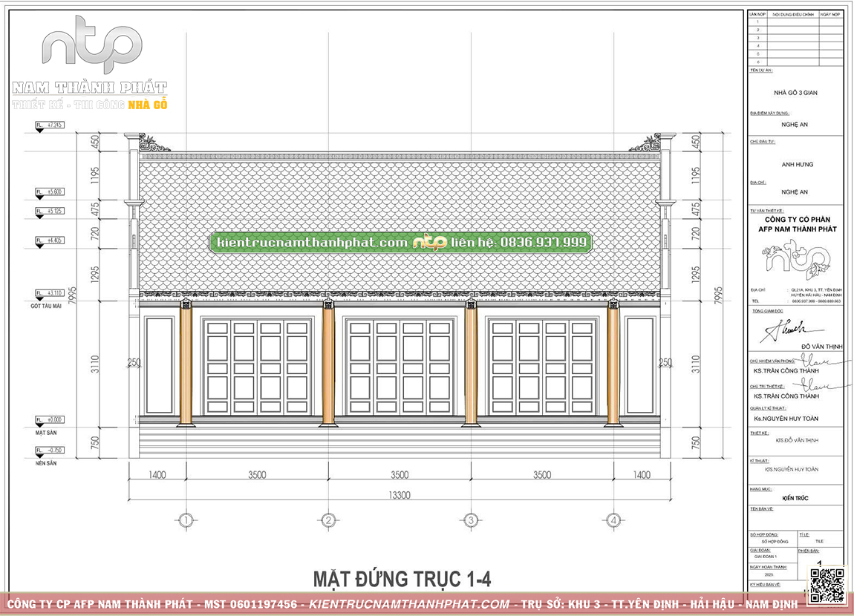Screen dimensions: 854x616
Task: Click the axis bubble numbered 1
Action: click(x=186, y=521)
